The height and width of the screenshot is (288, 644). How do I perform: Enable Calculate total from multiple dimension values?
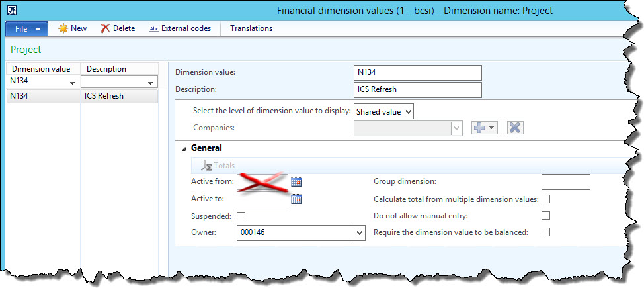pyautogui.click(x=545, y=199)
